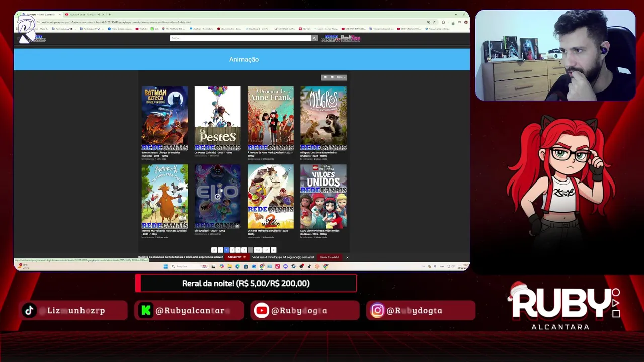Click the Windows taskbar search box
644x362 pixels.
(x=190, y=267)
